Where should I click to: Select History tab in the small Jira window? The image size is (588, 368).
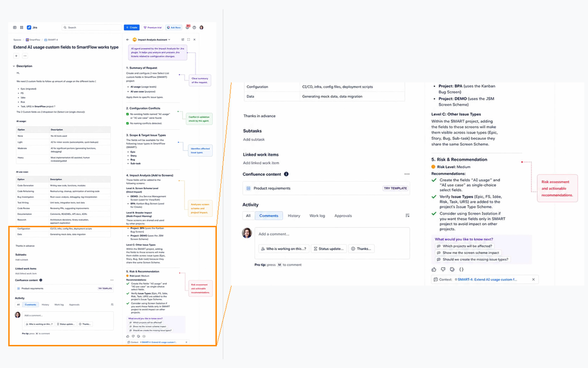[45, 304]
